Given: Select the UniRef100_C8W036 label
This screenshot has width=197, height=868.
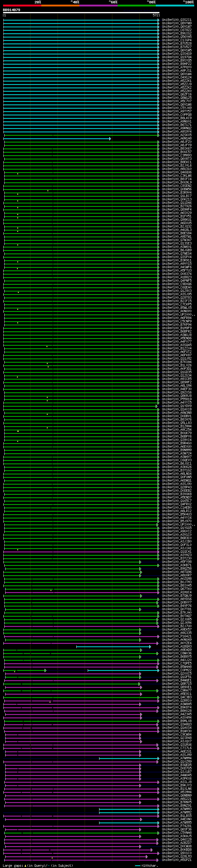Looking at the screenshot, I should coord(177,653).
